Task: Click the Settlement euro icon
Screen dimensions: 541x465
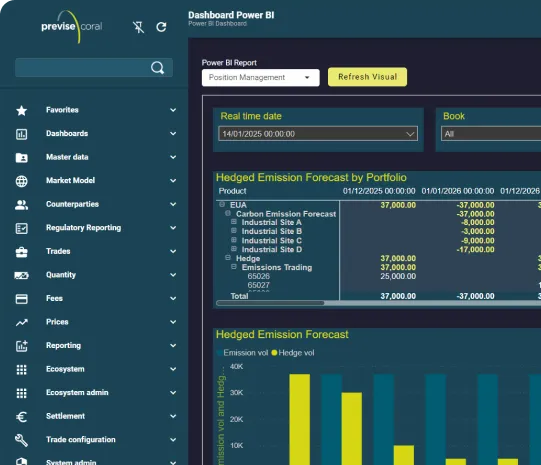Action: (21, 417)
